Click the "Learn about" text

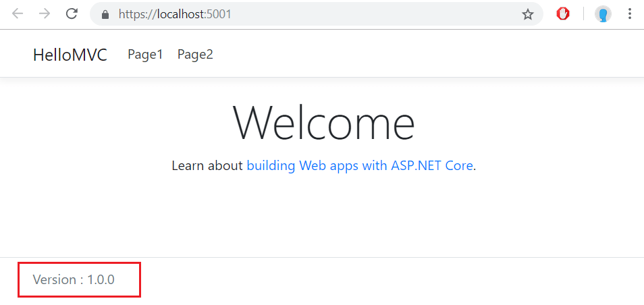[207, 166]
